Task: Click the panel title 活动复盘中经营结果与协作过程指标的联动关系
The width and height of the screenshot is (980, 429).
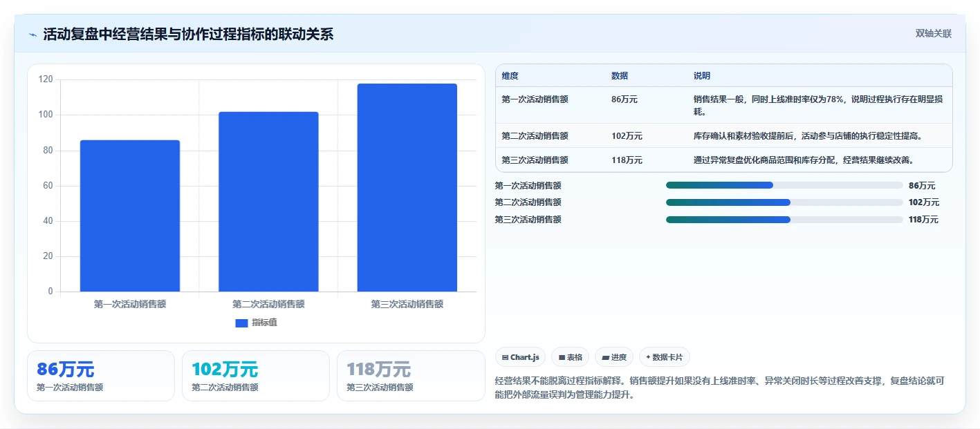Action: [x=188, y=35]
